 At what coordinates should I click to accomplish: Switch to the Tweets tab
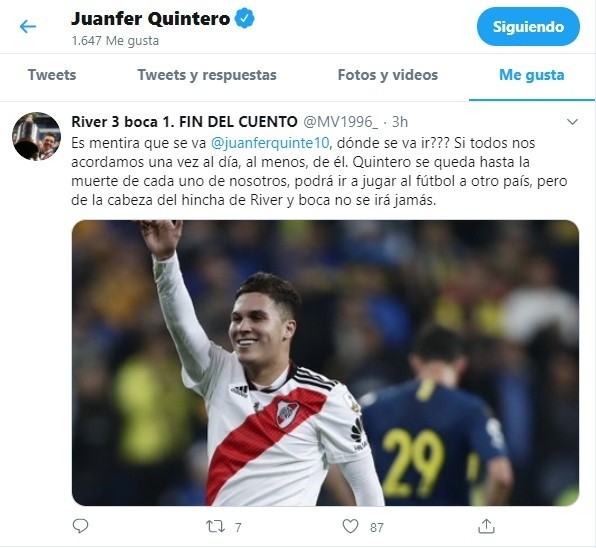pos(52,75)
